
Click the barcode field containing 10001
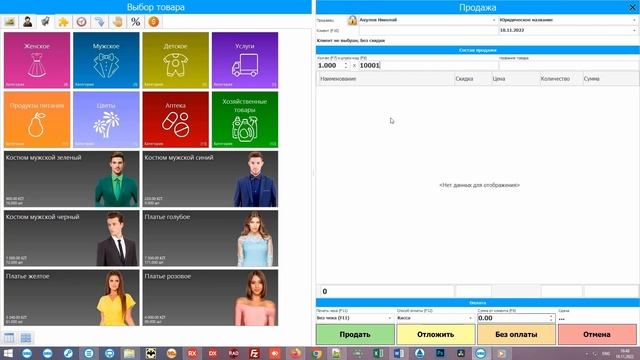(428, 65)
